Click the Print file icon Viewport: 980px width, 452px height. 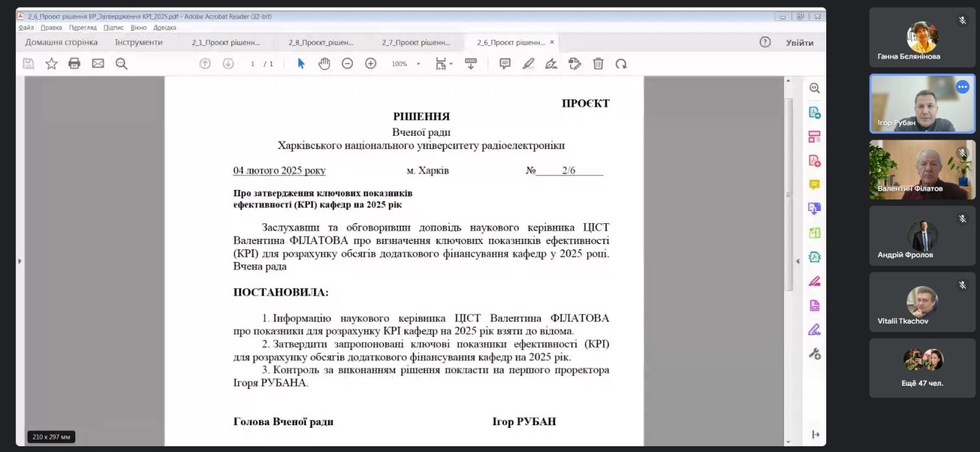[75, 64]
